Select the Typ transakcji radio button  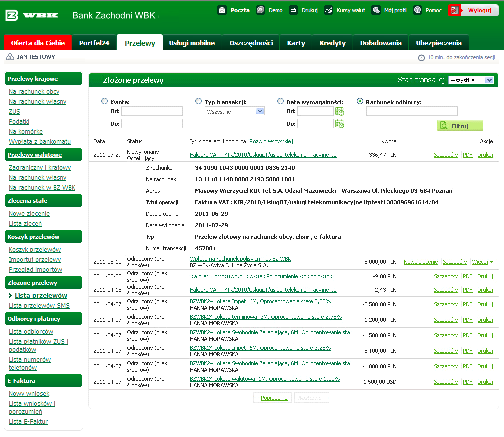coord(198,101)
